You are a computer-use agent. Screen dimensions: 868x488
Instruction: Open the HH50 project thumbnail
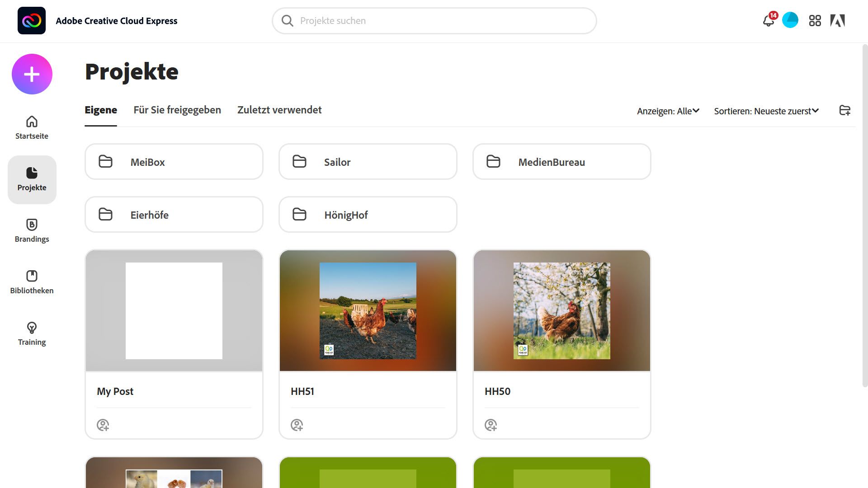[x=561, y=311]
